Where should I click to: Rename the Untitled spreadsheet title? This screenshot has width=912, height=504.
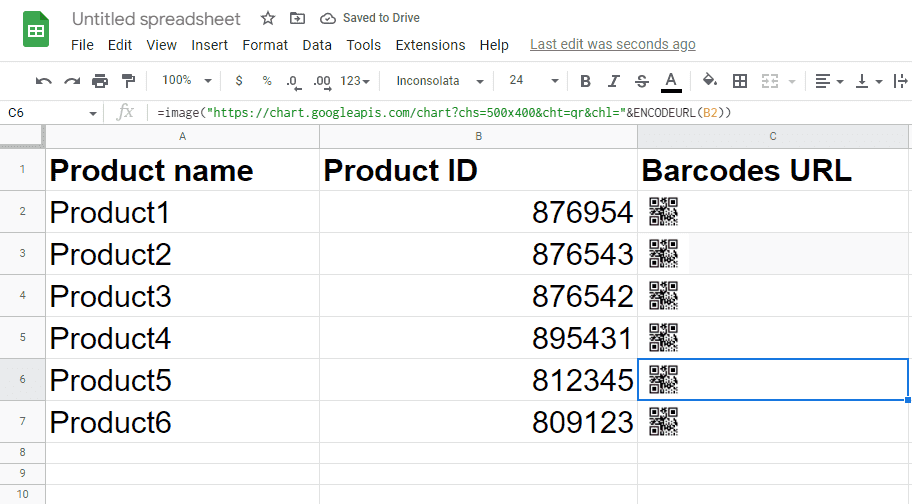coord(156,19)
